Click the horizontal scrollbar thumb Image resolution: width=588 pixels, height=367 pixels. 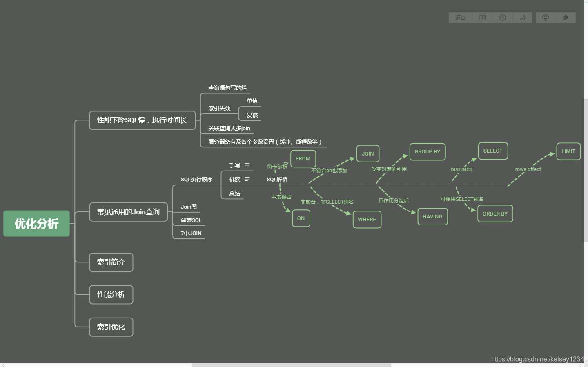tap(291, 365)
